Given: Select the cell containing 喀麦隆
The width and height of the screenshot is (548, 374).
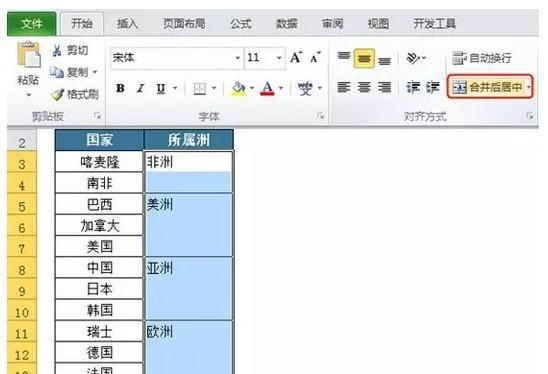Looking at the screenshot, I should [x=99, y=162].
